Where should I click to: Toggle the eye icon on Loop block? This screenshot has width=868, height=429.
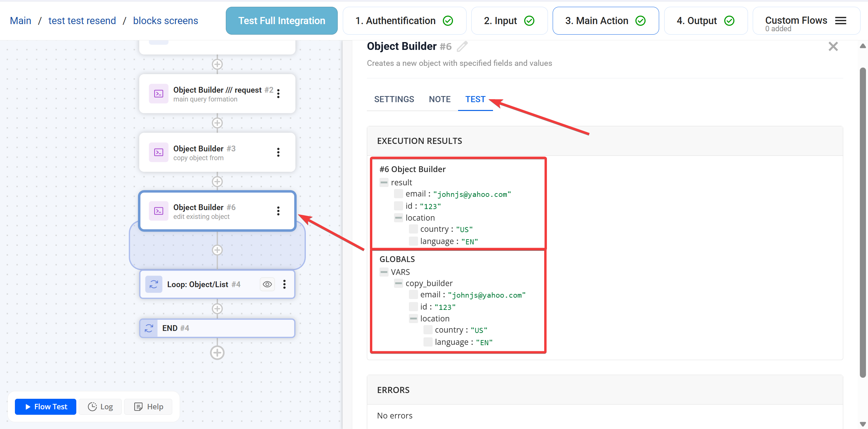coord(267,284)
